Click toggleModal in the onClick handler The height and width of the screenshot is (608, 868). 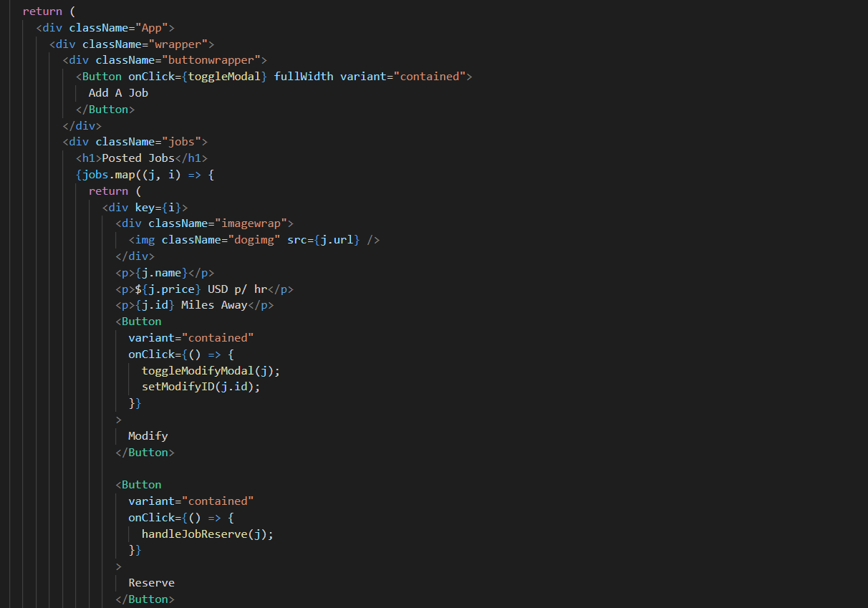224,76
